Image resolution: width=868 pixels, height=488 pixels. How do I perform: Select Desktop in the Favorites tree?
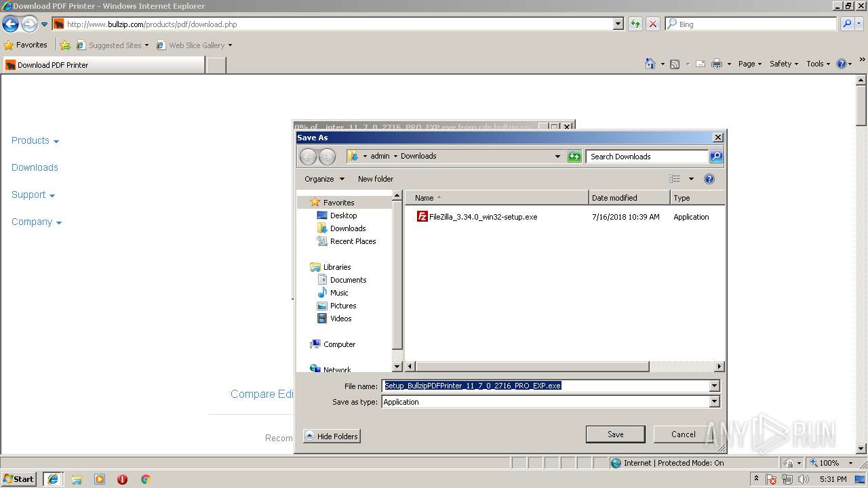(344, 216)
